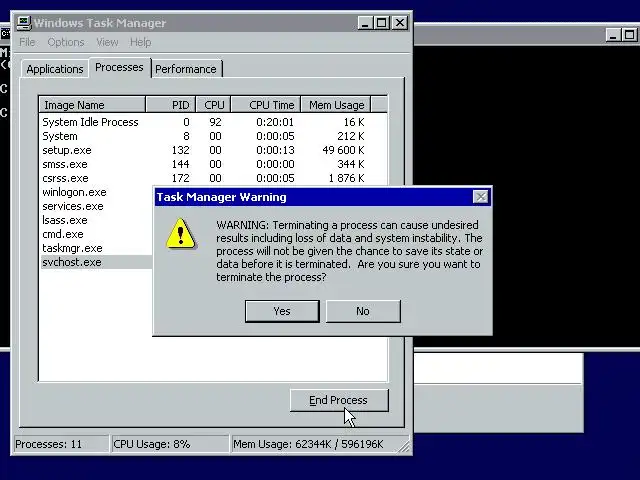Open the File menu
640x480 pixels.
[x=27, y=42]
